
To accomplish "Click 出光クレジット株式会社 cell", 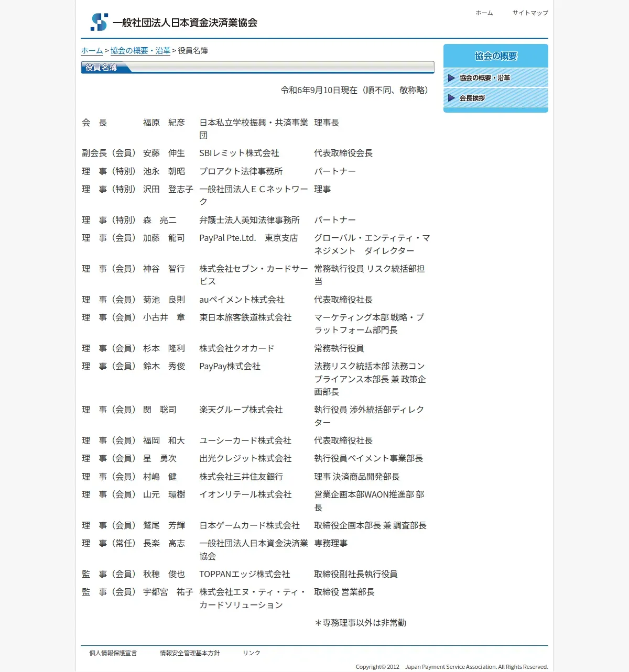I will tap(245, 458).
